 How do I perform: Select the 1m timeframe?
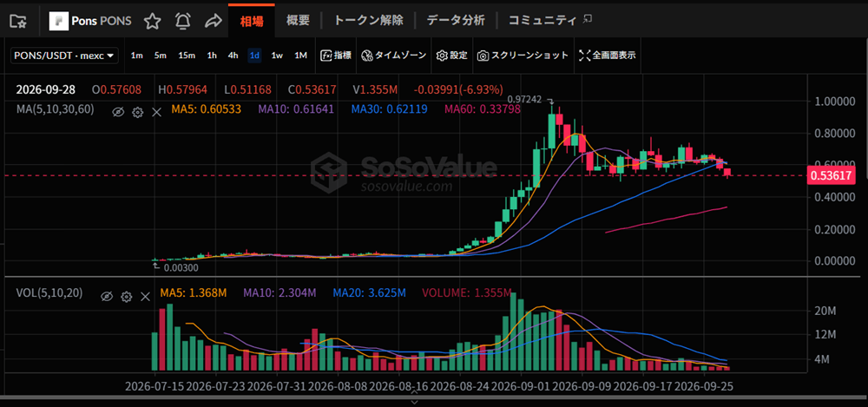(137, 56)
